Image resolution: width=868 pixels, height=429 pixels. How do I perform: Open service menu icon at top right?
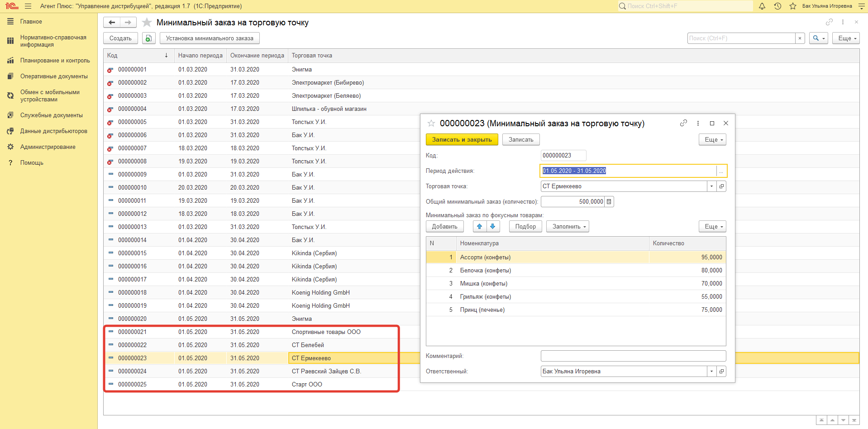pyautogui.click(x=861, y=6)
